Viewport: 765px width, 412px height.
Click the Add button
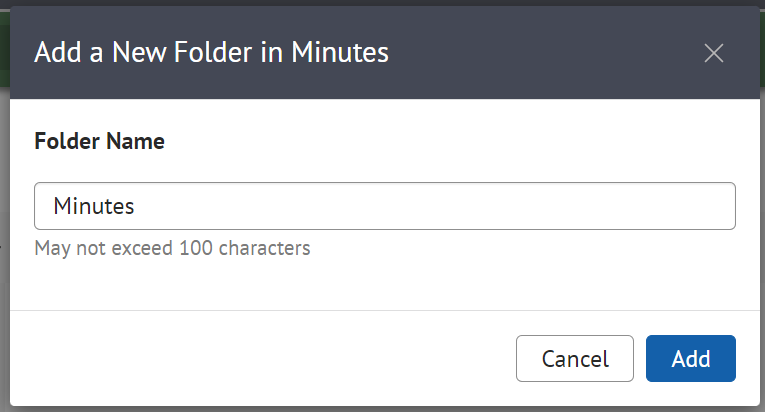click(690, 359)
